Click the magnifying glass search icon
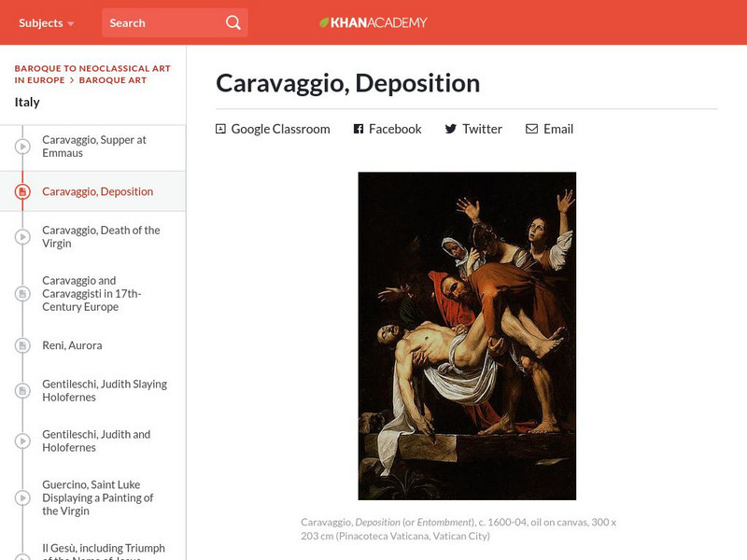The image size is (747, 560). pos(233,22)
